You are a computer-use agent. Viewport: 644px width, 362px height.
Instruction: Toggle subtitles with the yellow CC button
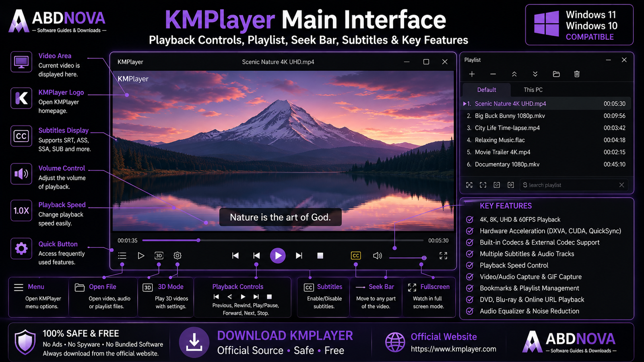click(356, 255)
